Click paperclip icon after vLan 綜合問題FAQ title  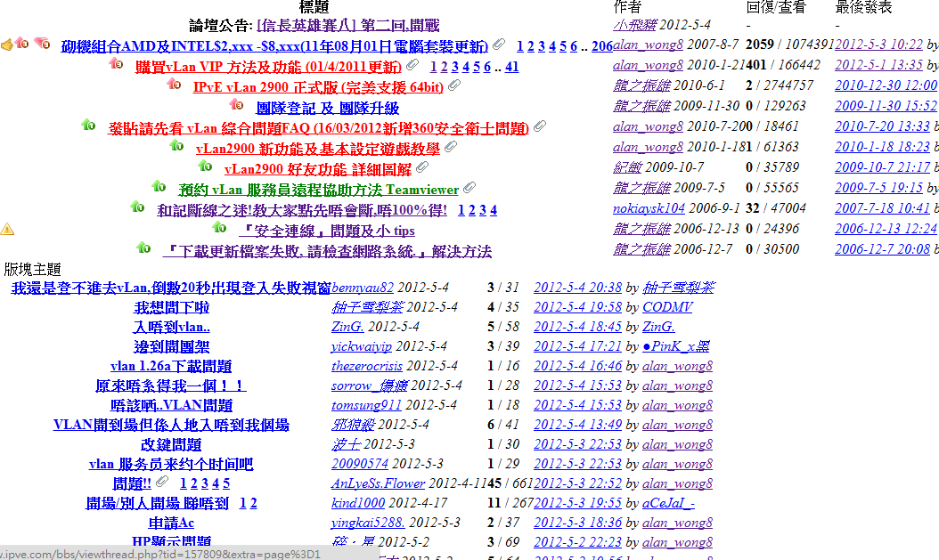pyautogui.click(x=540, y=126)
